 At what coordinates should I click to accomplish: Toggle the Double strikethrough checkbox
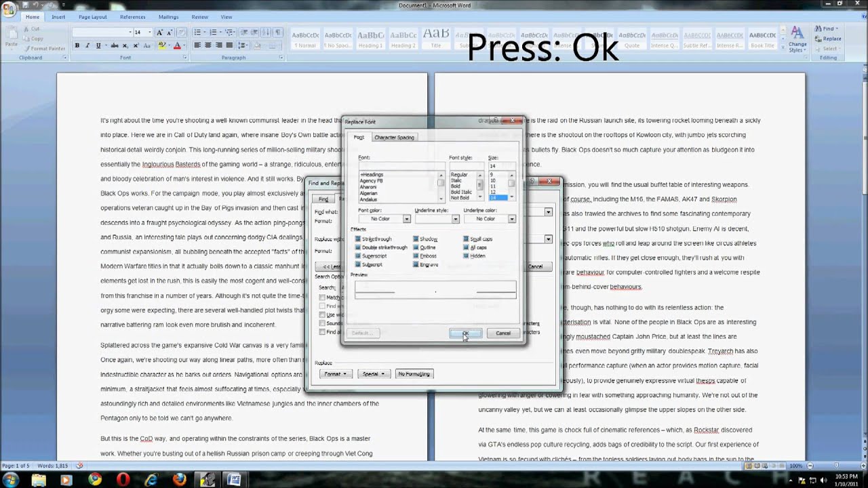click(357, 247)
